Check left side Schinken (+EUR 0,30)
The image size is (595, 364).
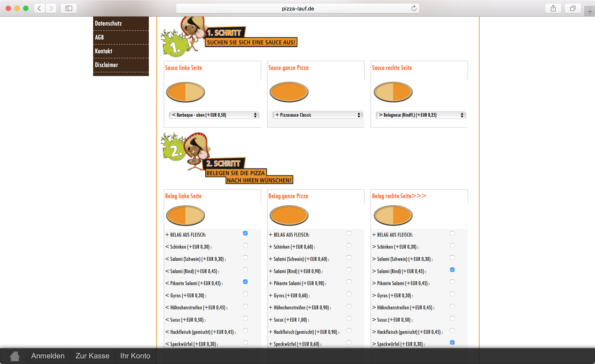(x=245, y=246)
